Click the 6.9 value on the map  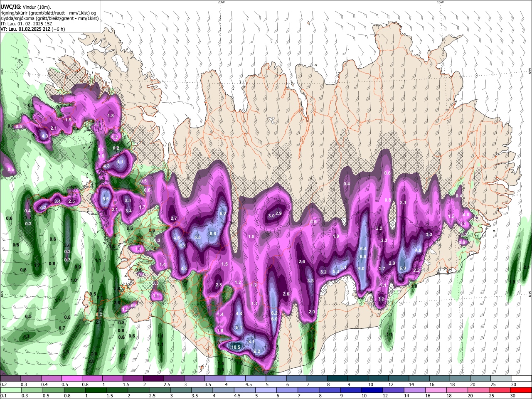pyautogui.click(x=403, y=268)
